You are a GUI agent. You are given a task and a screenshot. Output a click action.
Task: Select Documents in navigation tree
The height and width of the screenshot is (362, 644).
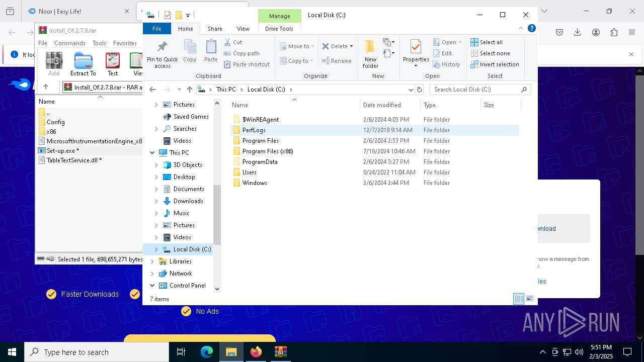pos(189,189)
